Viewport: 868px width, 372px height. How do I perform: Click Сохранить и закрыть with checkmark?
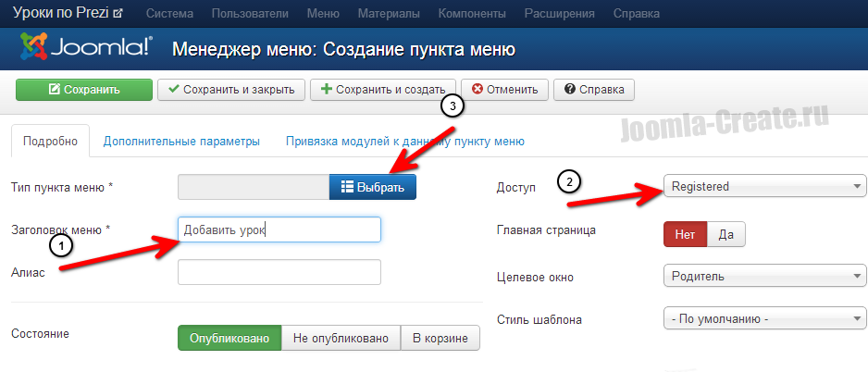[x=231, y=90]
